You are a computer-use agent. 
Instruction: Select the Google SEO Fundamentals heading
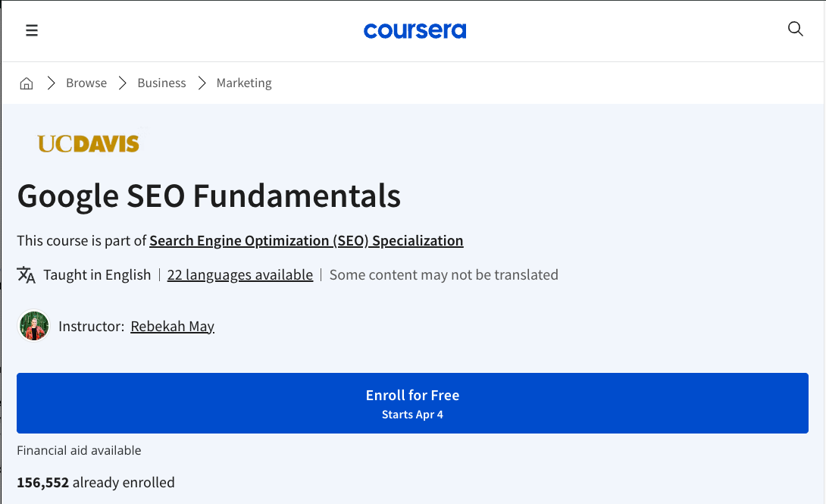[209, 196]
